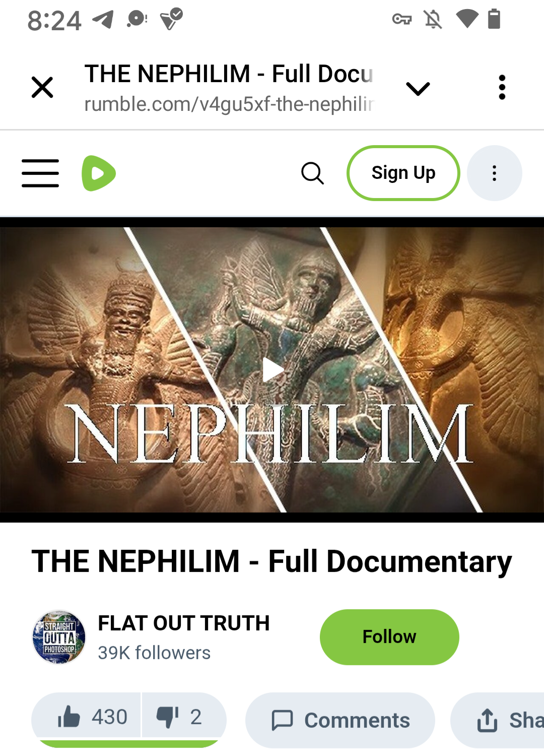The width and height of the screenshot is (544, 756).
Task: Close the custom browser tab
Action: coord(42,87)
